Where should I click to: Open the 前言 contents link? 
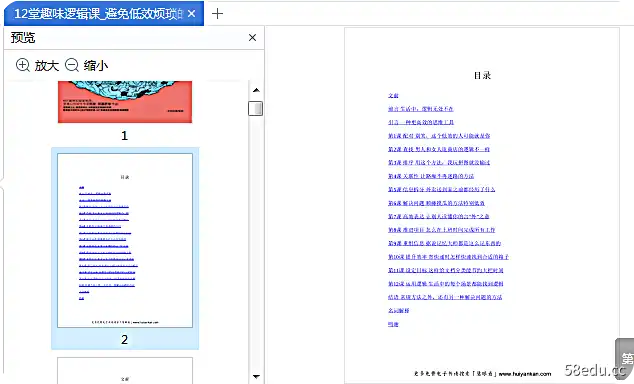pos(421,109)
